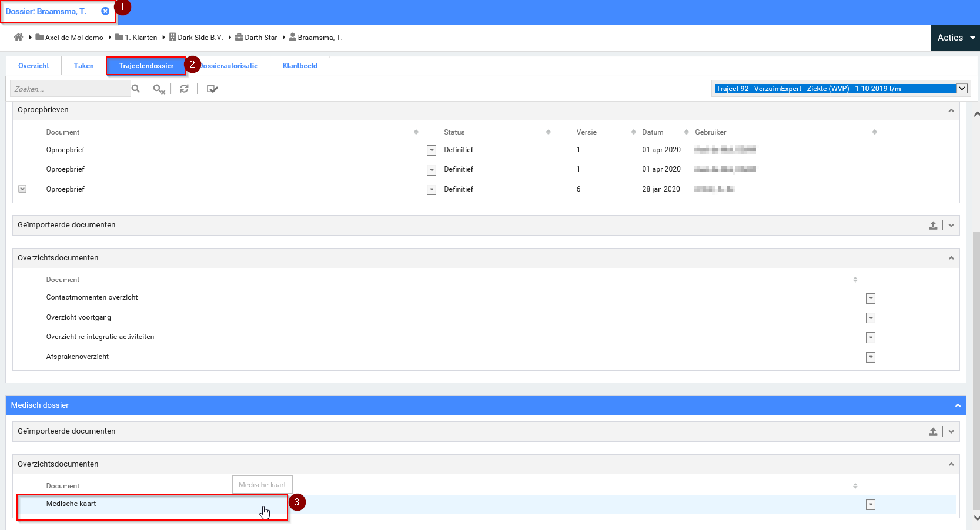
Task: Open the Traject 92 selection dropdown
Action: point(962,89)
